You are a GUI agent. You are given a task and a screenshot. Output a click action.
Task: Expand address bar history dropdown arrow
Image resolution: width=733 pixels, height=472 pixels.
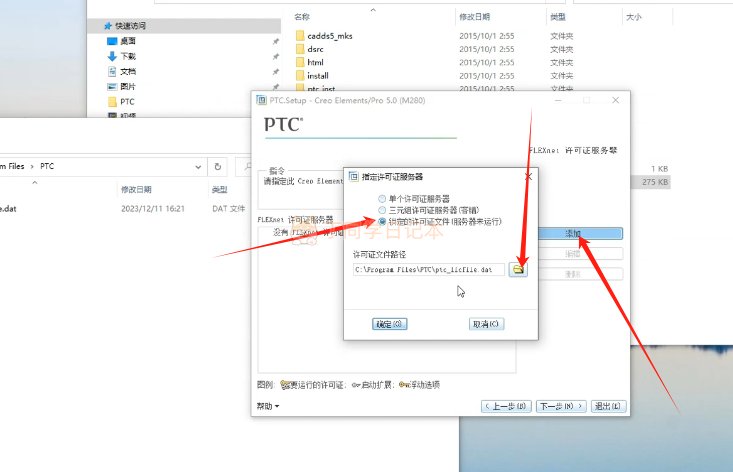198,167
